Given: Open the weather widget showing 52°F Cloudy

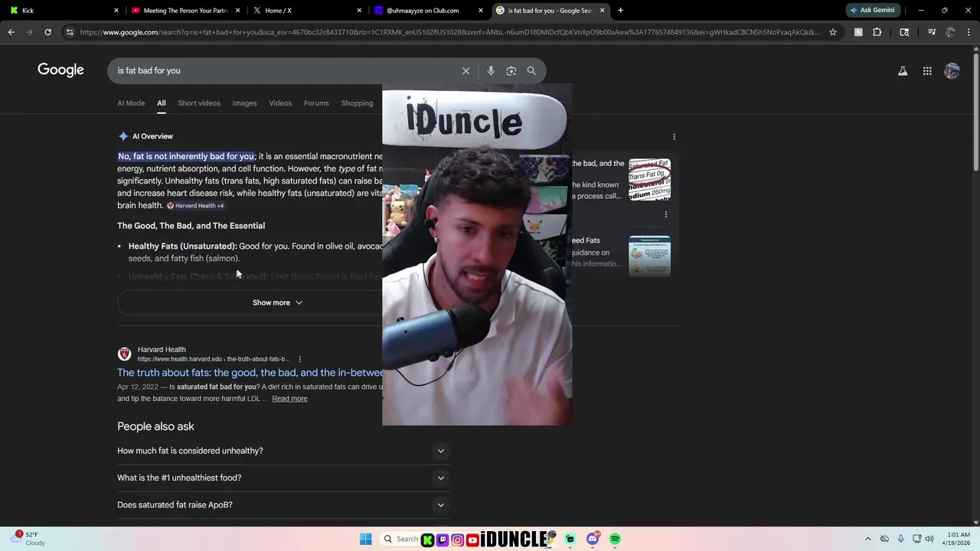Looking at the screenshot, I should 29,539.
